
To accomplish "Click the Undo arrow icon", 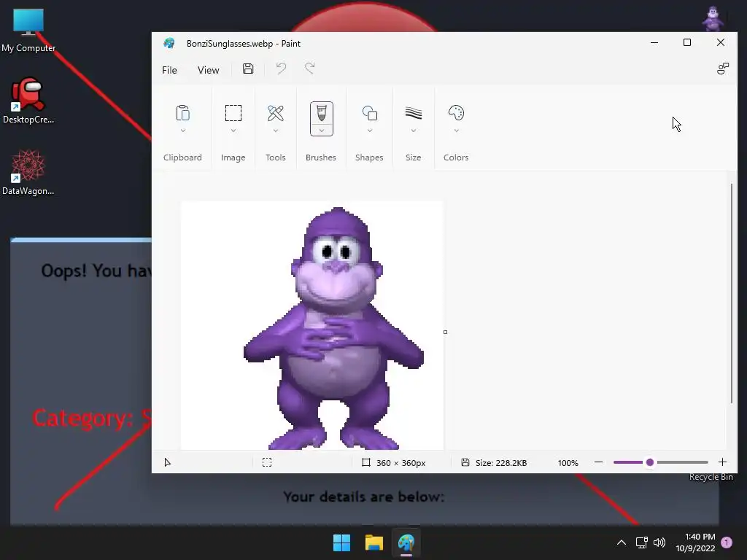I will click(x=281, y=69).
